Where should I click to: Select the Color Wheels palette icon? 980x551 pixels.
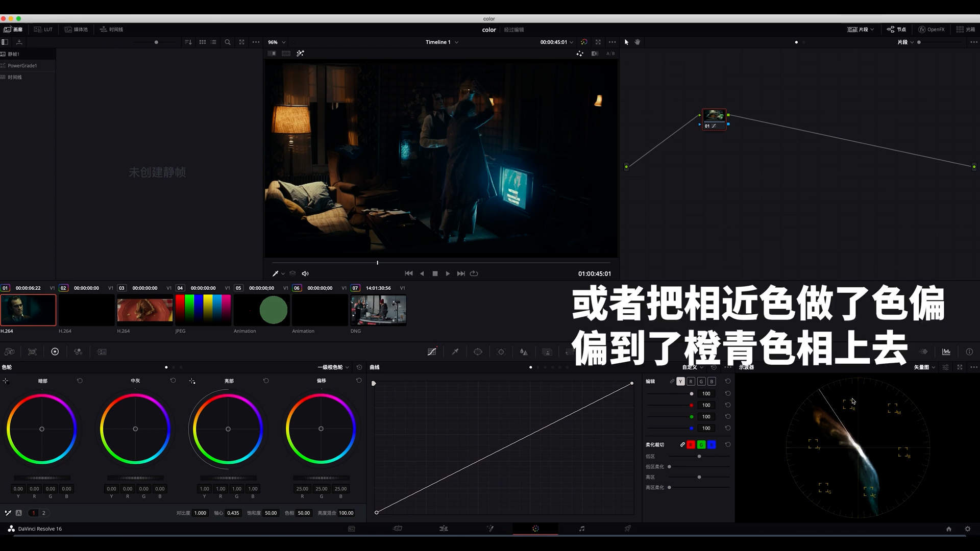tap(55, 352)
